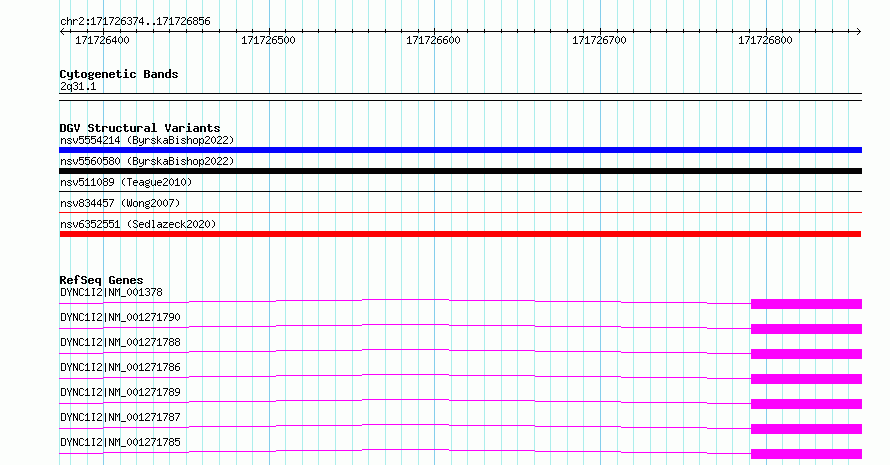Open transcript DYNC1I2|NM_001271786 label
This screenshot has width=890, height=465.
(120, 367)
